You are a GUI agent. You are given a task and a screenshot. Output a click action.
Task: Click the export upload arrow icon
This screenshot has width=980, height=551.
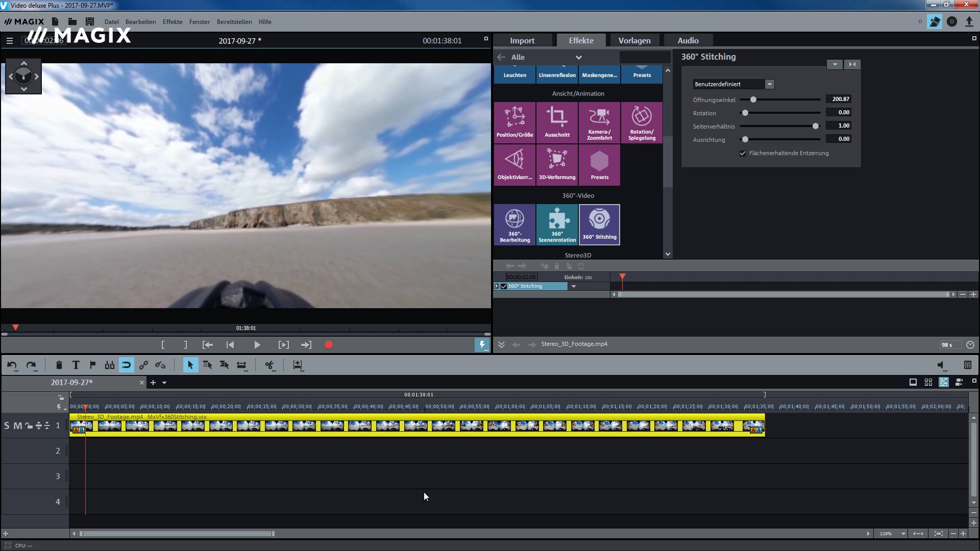point(969,21)
